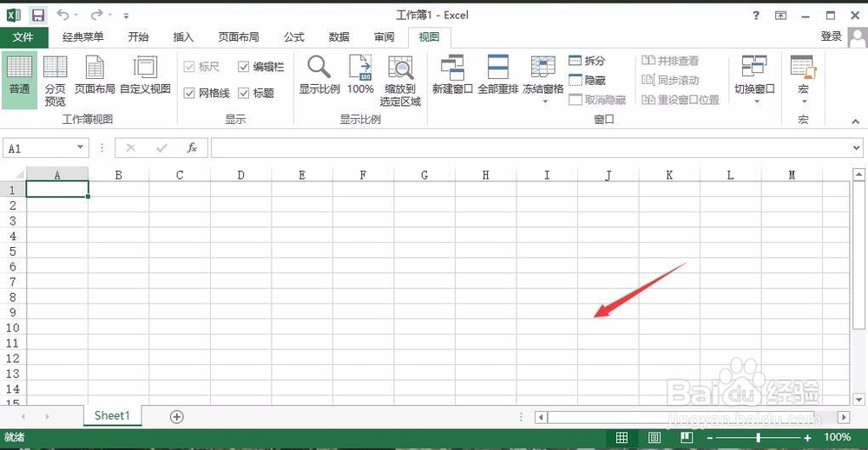868x450 pixels.
Task: Click zoom out minus button
Action: (710, 439)
